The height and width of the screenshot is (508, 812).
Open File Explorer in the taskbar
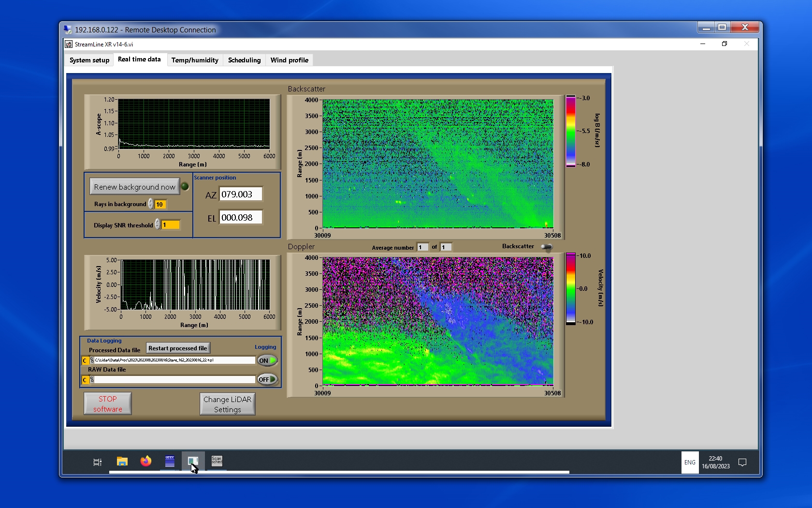[122, 462]
